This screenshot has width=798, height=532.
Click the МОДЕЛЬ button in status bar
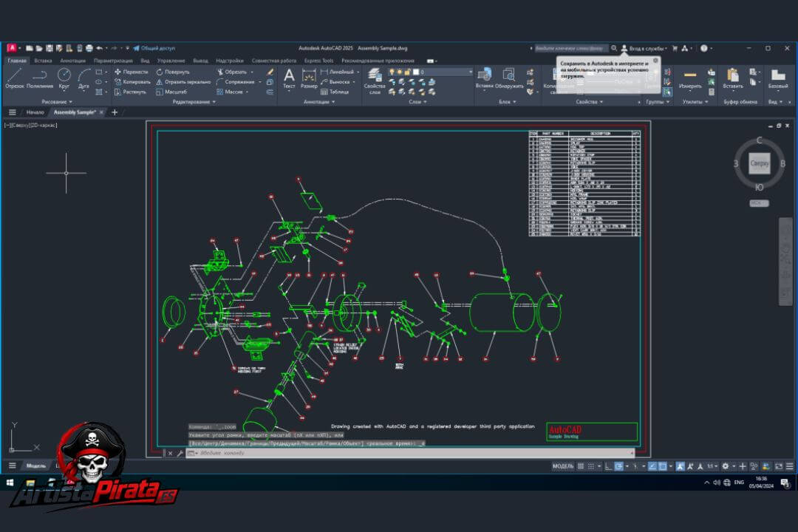click(563, 465)
